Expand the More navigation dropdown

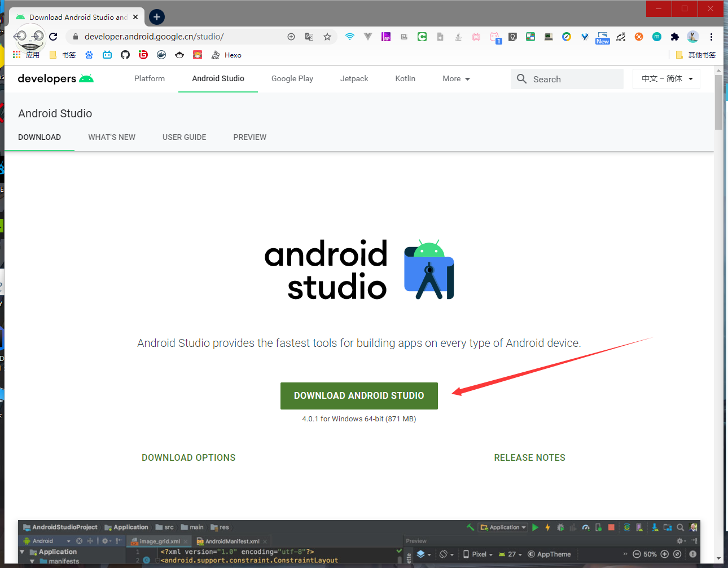[x=457, y=79]
